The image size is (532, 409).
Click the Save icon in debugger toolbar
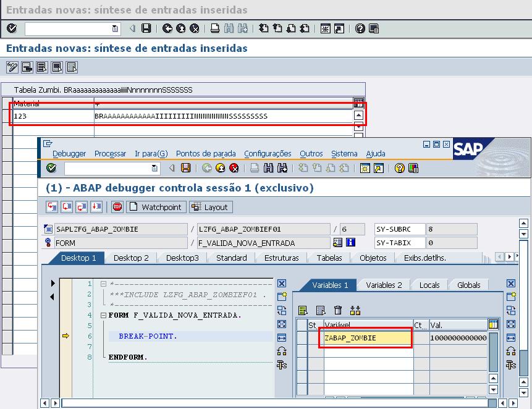[x=185, y=168]
